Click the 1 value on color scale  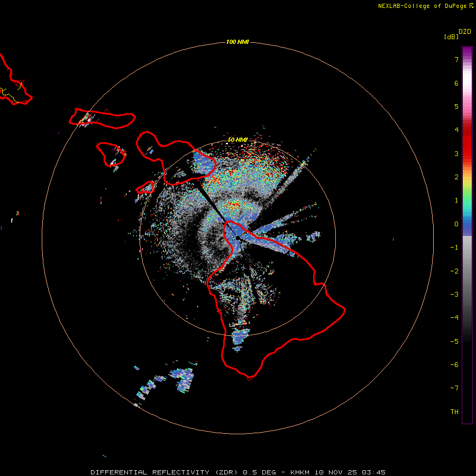(456, 200)
